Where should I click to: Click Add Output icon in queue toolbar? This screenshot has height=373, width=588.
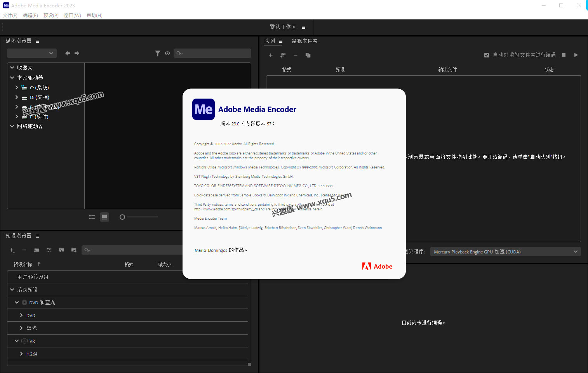(283, 55)
